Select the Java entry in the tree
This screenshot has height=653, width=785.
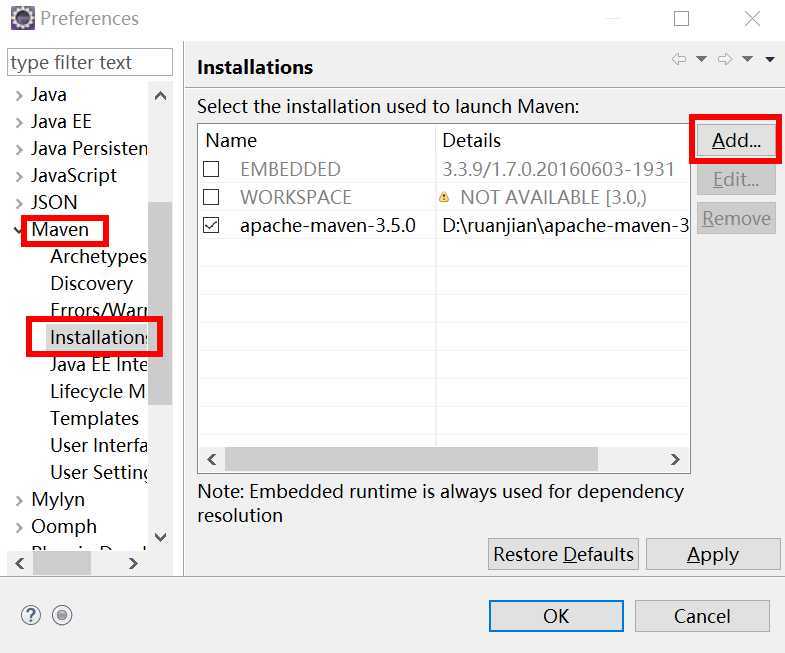click(x=49, y=95)
